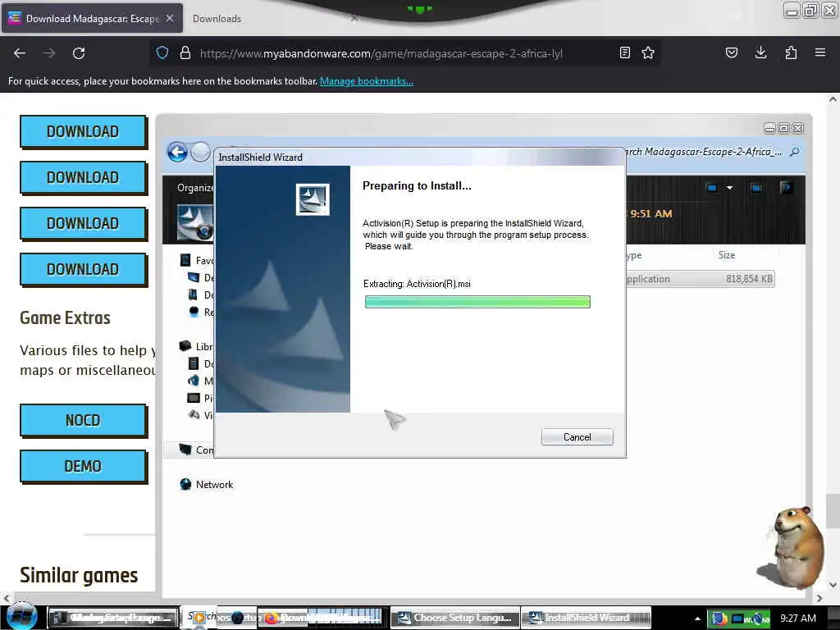Select Recent Places under Favorites

tap(202, 312)
